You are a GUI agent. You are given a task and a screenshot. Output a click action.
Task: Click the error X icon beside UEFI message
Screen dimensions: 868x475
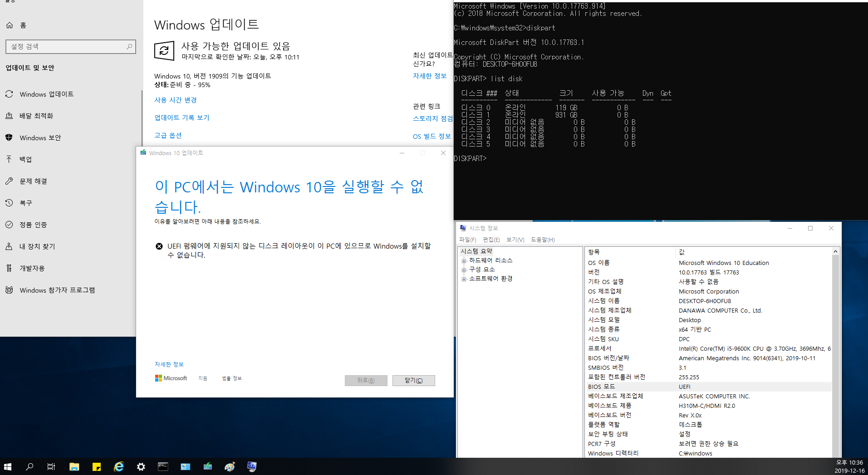pos(159,246)
